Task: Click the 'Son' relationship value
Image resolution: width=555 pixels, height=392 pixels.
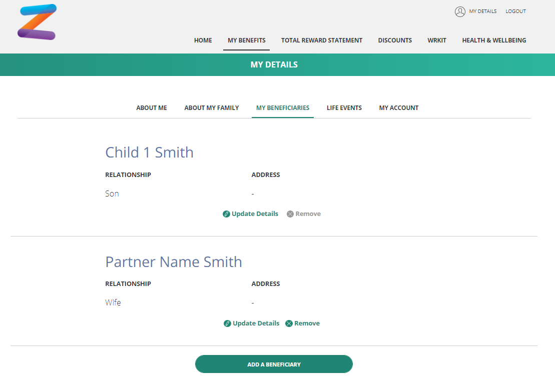Action: tap(112, 194)
